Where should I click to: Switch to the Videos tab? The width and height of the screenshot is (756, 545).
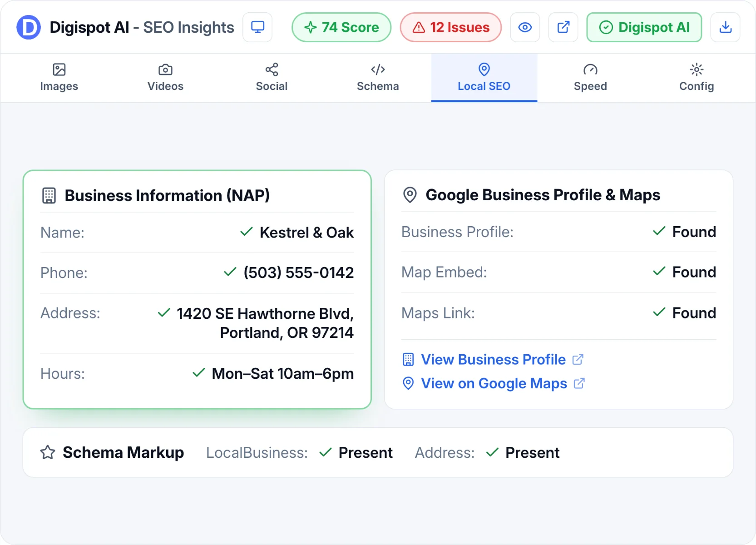(165, 78)
